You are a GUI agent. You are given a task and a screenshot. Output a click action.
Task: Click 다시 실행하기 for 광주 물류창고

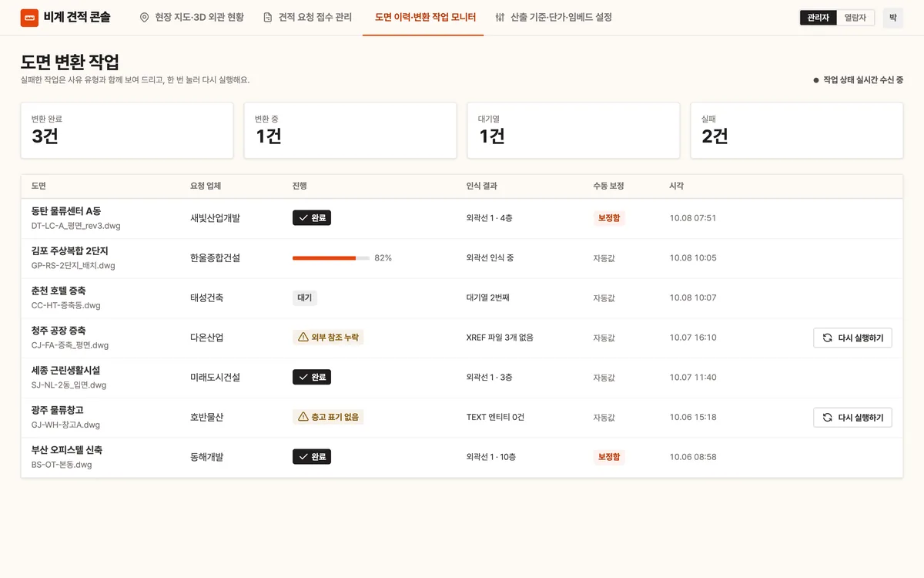click(852, 418)
